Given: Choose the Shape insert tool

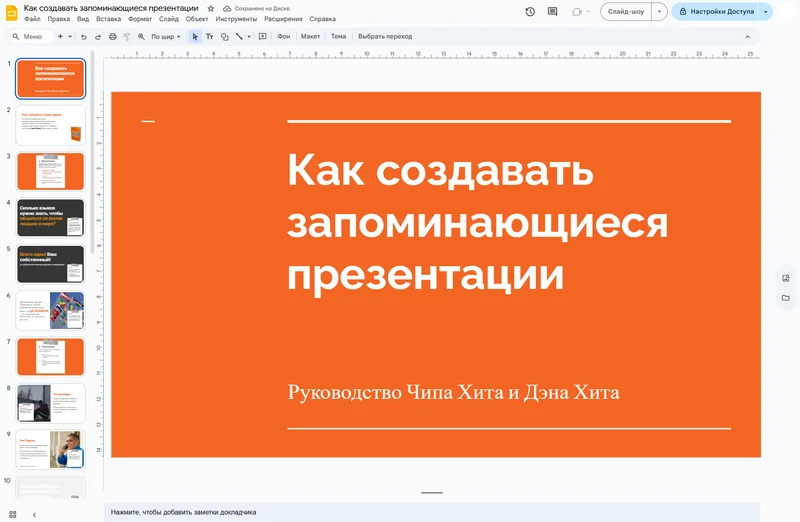Looking at the screenshot, I should [224, 37].
